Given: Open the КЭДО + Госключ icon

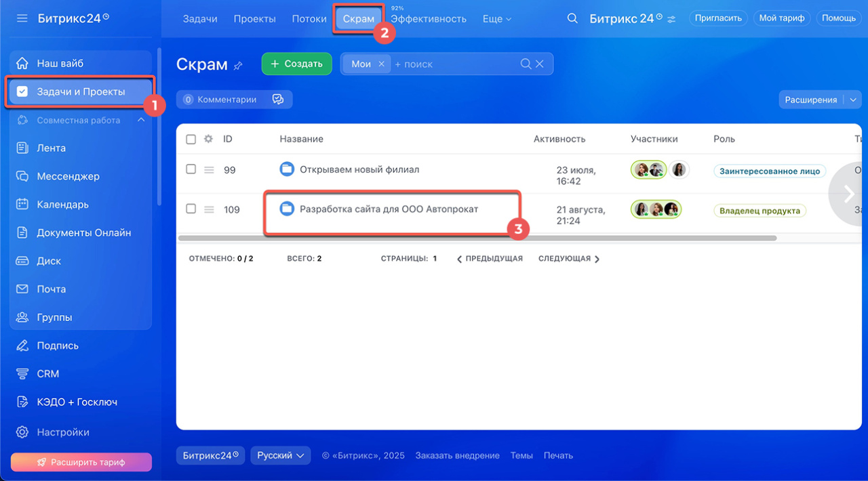Looking at the screenshot, I should point(22,402).
